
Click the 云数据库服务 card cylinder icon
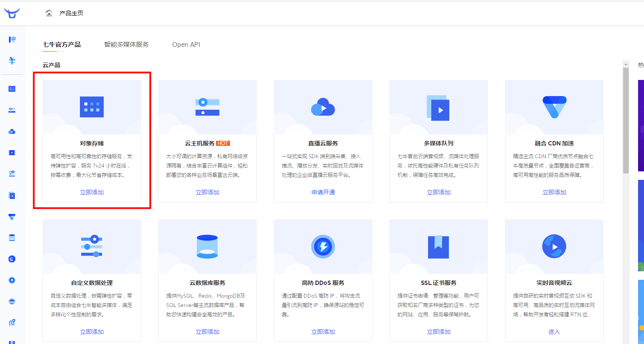207,247
